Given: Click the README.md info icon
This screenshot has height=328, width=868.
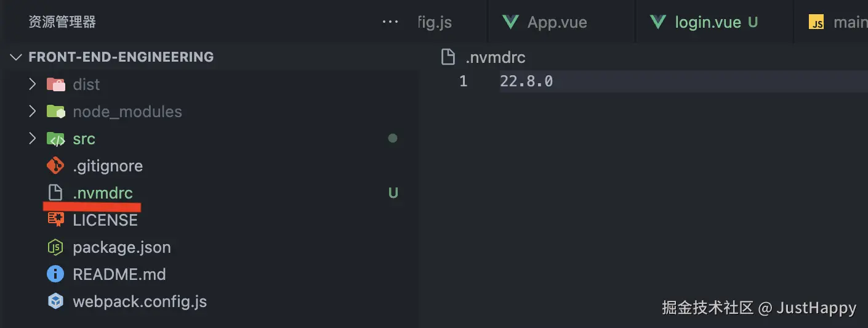Looking at the screenshot, I should point(55,274).
